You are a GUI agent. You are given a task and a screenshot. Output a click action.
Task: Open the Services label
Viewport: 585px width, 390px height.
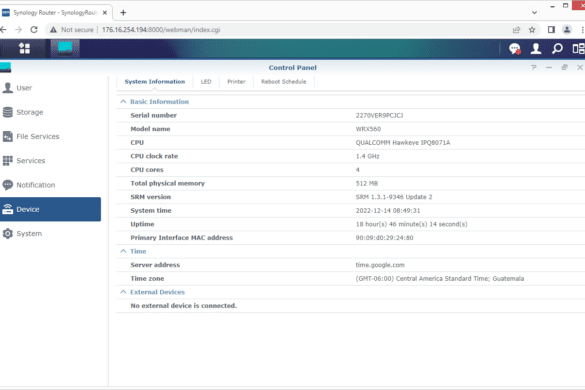point(31,161)
